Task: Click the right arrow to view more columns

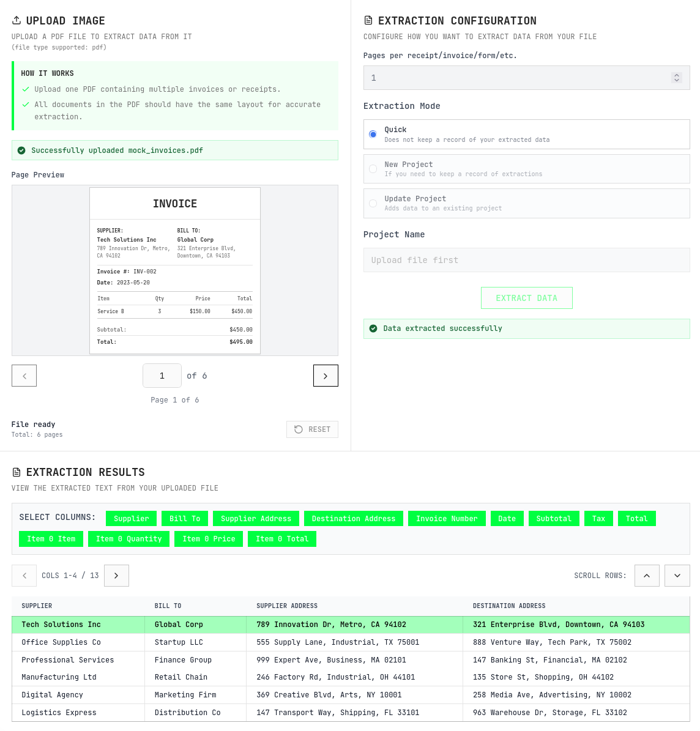Action: pos(116,575)
